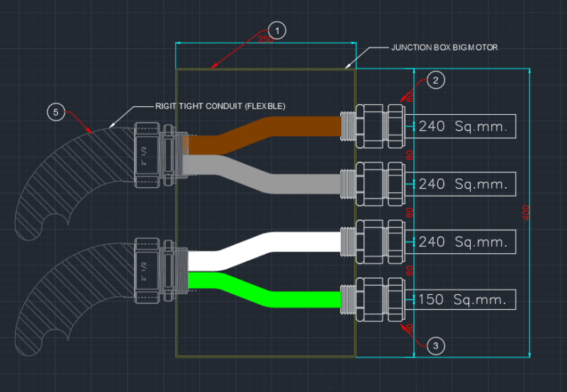Select the cable gland on the brown cable
Screen dimensions: 567x392
pos(373,126)
